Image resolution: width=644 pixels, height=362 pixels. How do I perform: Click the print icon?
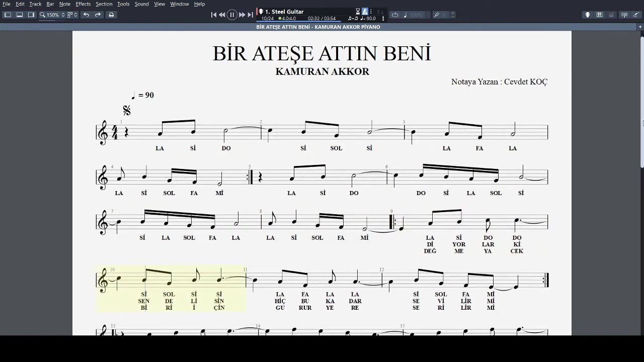111,15
